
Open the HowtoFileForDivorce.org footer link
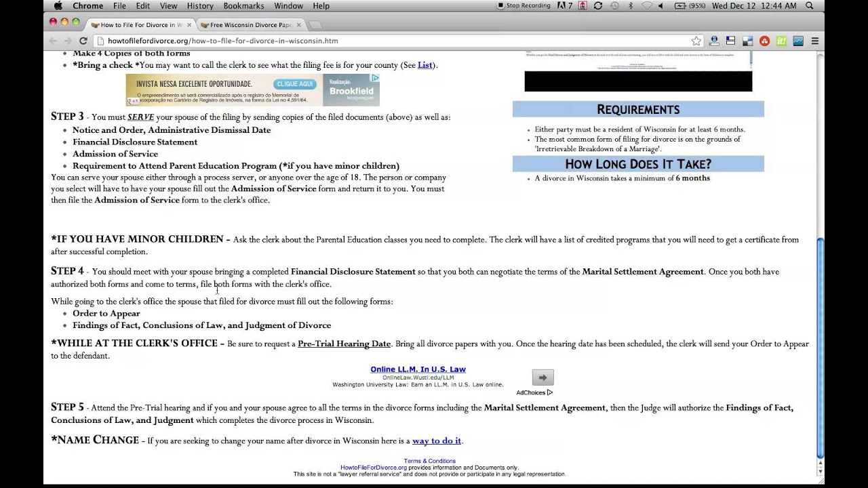(x=374, y=468)
